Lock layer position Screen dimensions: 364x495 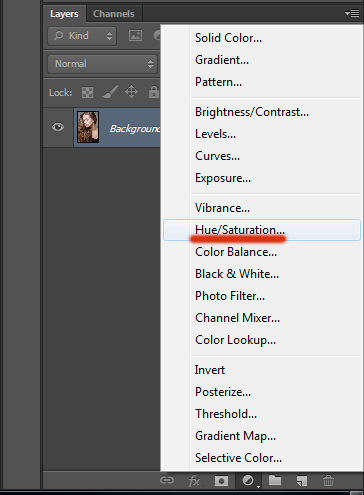pyautogui.click(x=131, y=92)
